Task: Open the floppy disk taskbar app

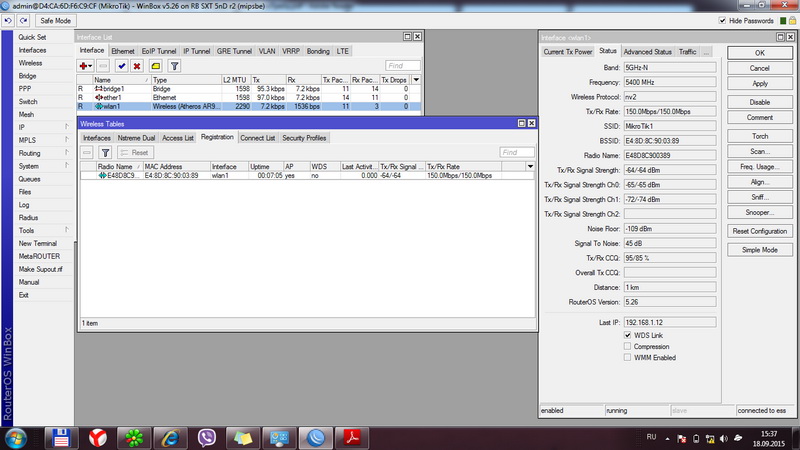Action: (x=61, y=438)
